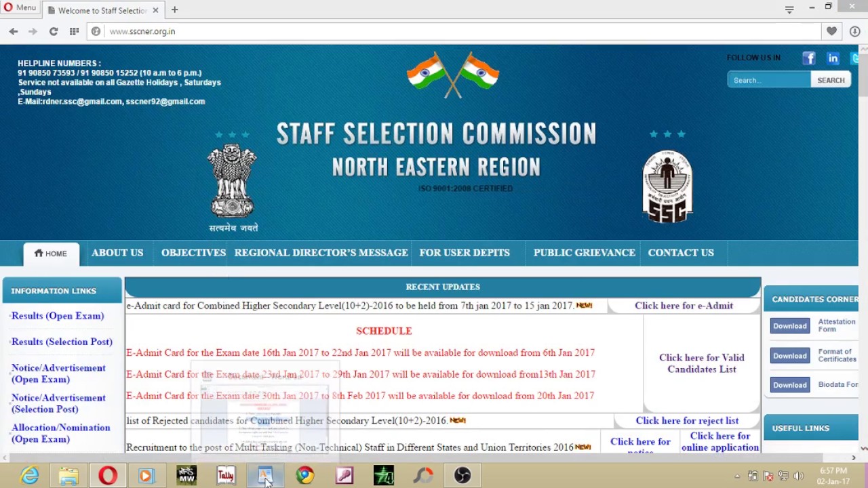Viewport: 868px width, 488px height.
Task: Open Internet Explorer from taskbar
Action: pos(30,476)
